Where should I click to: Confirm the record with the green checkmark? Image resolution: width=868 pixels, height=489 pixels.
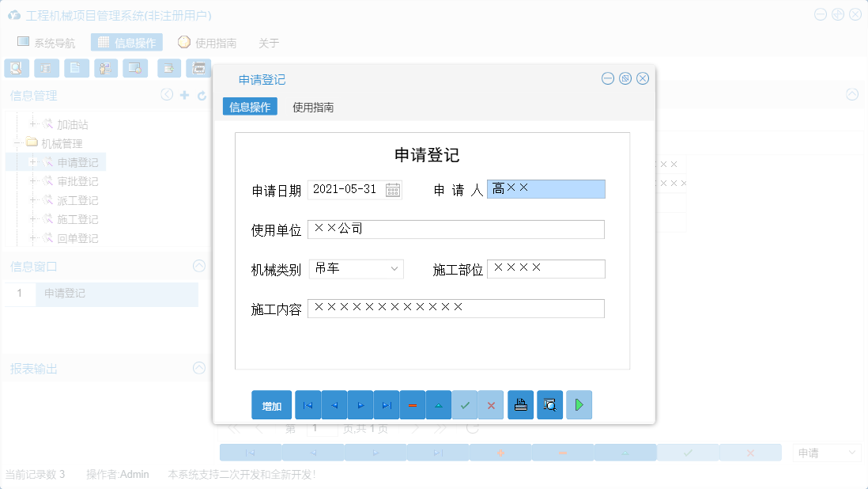point(465,404)
